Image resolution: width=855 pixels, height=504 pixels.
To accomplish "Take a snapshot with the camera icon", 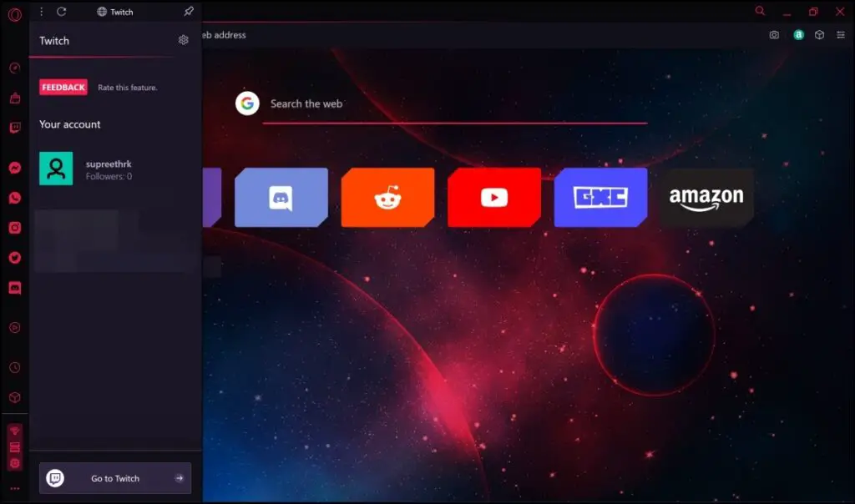I will click(x=774, y=35).
